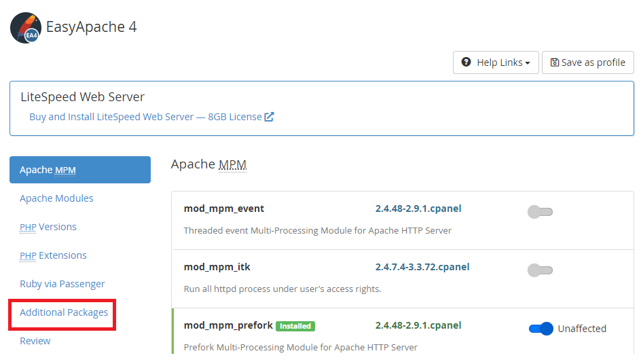
Task: Click the caret arrow next to Help Links
Action: 528,63
